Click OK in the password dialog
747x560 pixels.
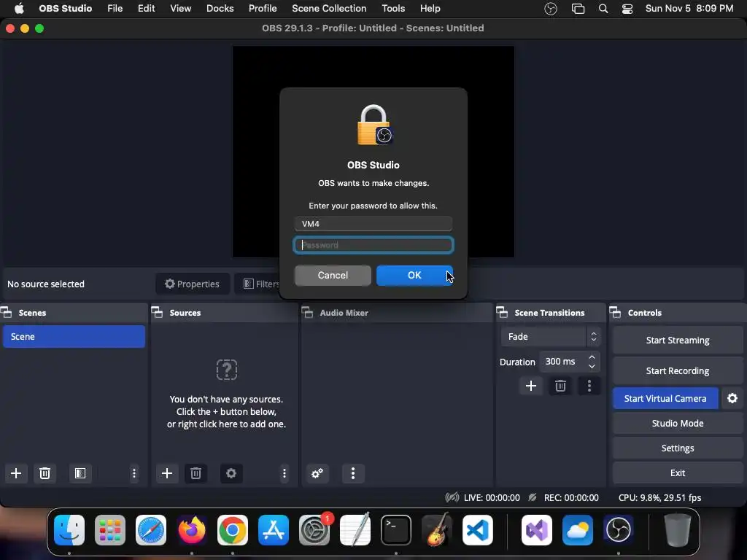(414, 275)
